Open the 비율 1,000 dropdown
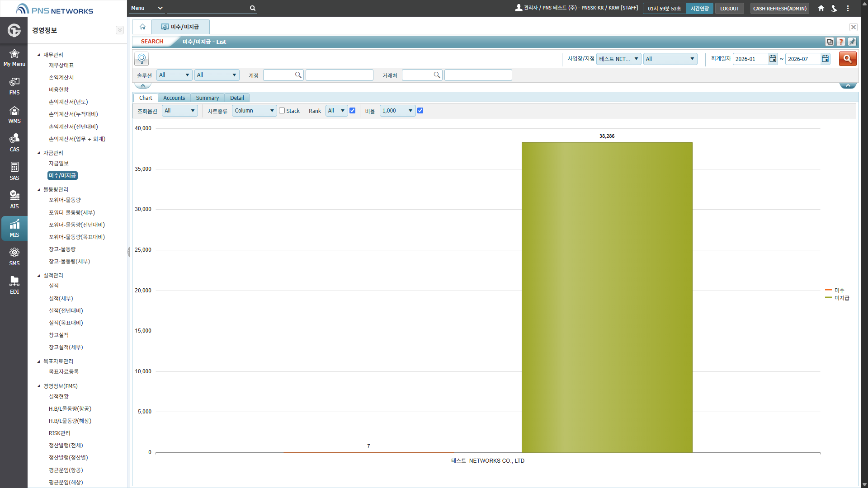Screen dimensions: 868x488 397,111
